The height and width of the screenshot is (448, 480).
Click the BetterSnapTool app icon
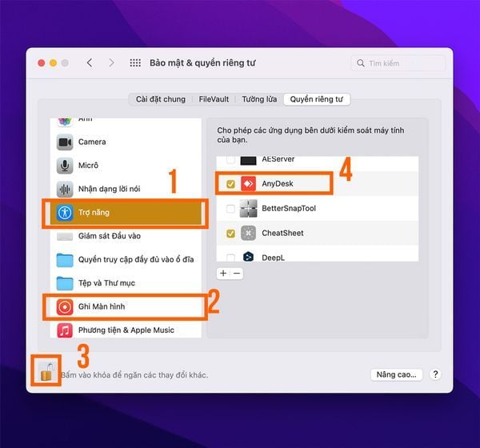(x=248, y=208)
